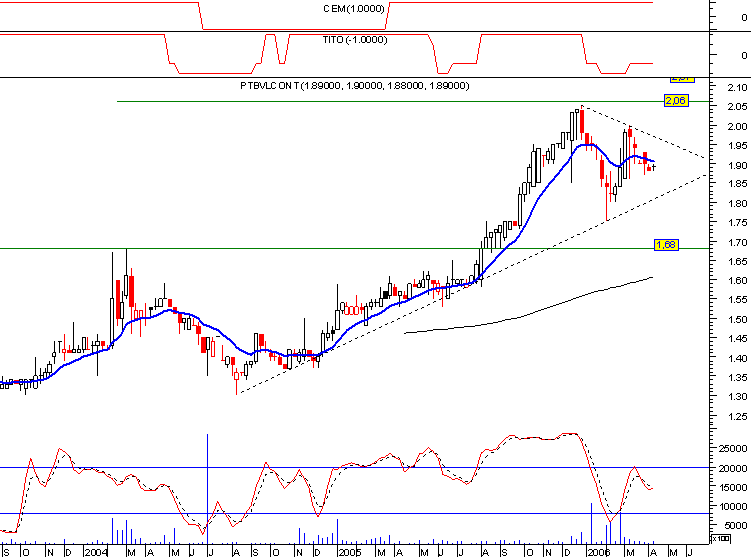This screenshot has height=557, width=751.
Task: Click the 1.65 price axis value
Action: (737, 261)
